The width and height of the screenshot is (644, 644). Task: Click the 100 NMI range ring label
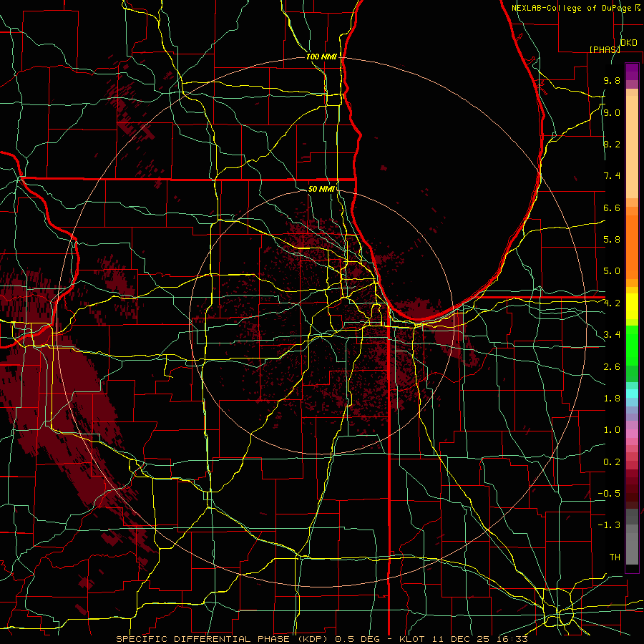tap(321, 57)
